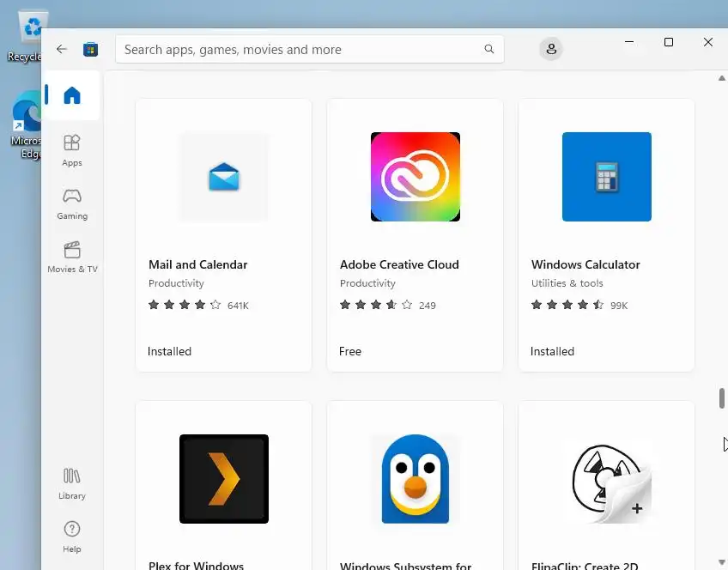Viewport: 728px width, 570px height.
Task: Click the Windows Calculator star rating
Action: [x=567, y=305]
